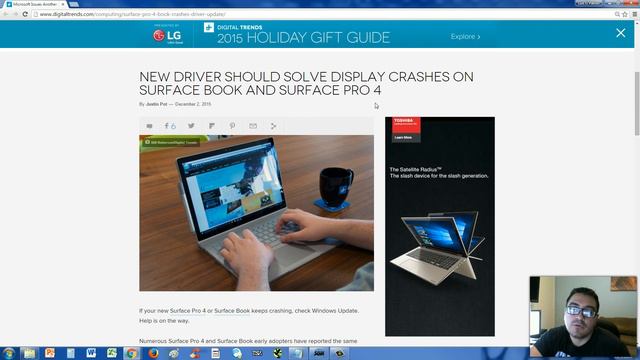Image resolution: width=640 pixels, height=360 pixels.
Task: Select the Microsoft Issues browser tab
Action: [35, 4]
